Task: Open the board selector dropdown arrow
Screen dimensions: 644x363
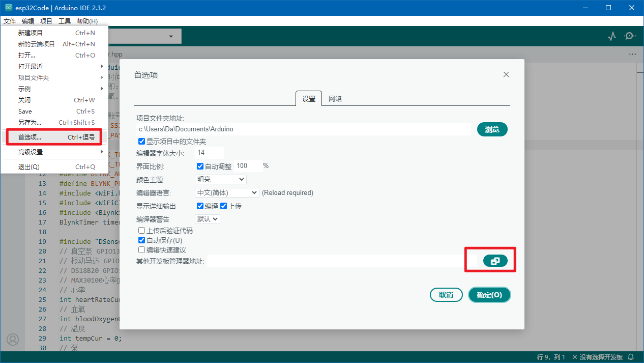Action: (x=171, y=36)
